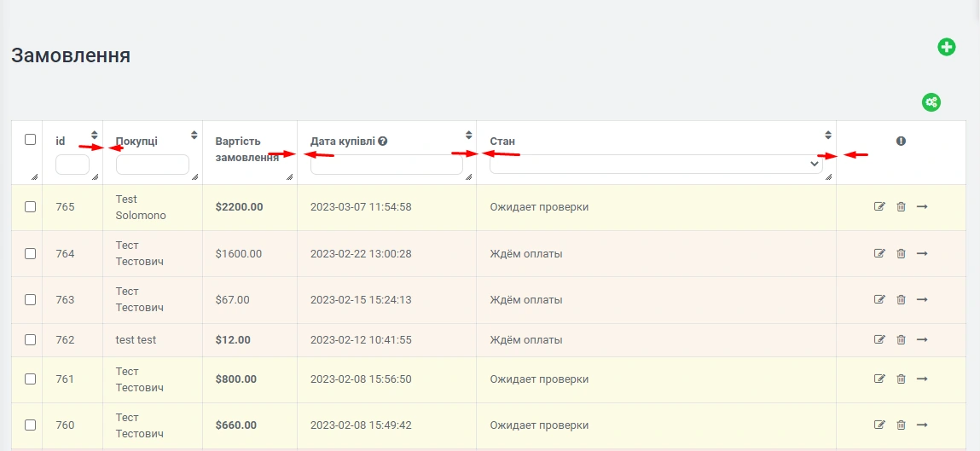Click help icon next to Дата купівлі
Screen dimensions: 980x451
(383, 141)
